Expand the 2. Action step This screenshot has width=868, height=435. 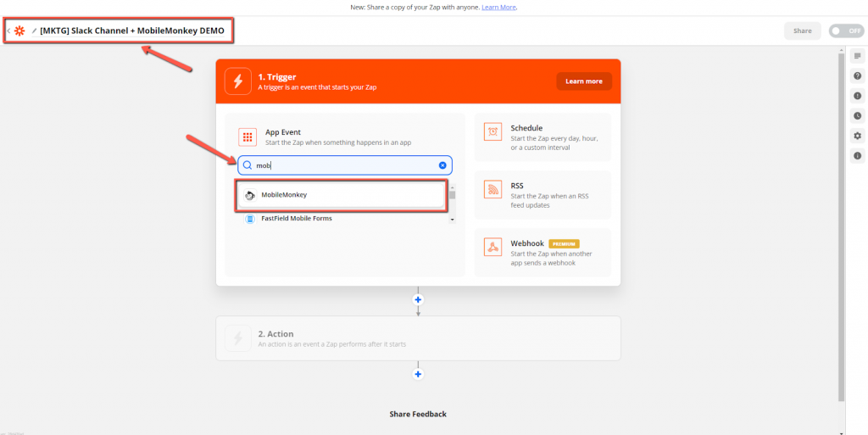(x=418, y=338)
